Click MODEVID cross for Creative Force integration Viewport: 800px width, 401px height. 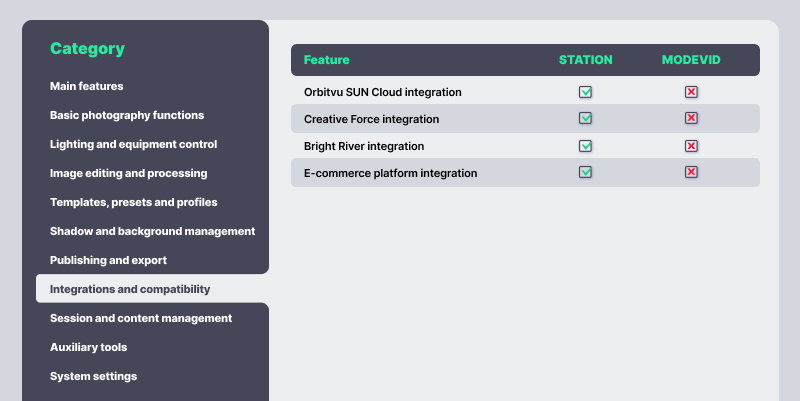pyautogui.click(x=691, y=119)
